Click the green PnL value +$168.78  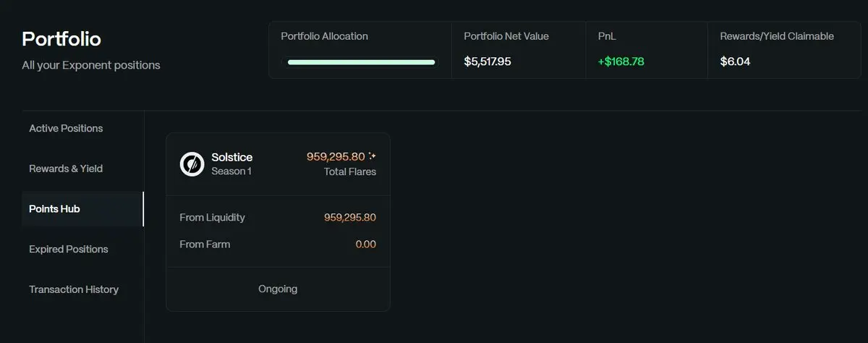(621, 62)
